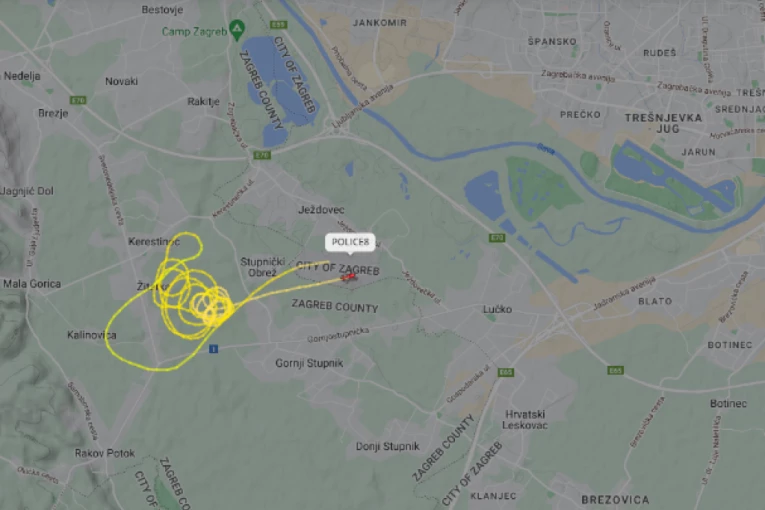Select the Kalinovica place label

(92, 335)
